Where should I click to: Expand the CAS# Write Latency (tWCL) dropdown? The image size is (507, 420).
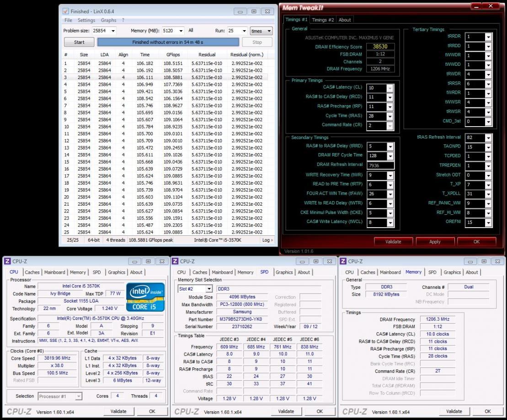390,223
